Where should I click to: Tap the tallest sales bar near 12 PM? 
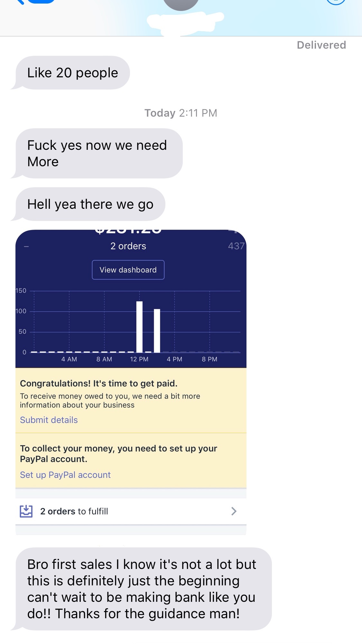[x=139, y=327]
